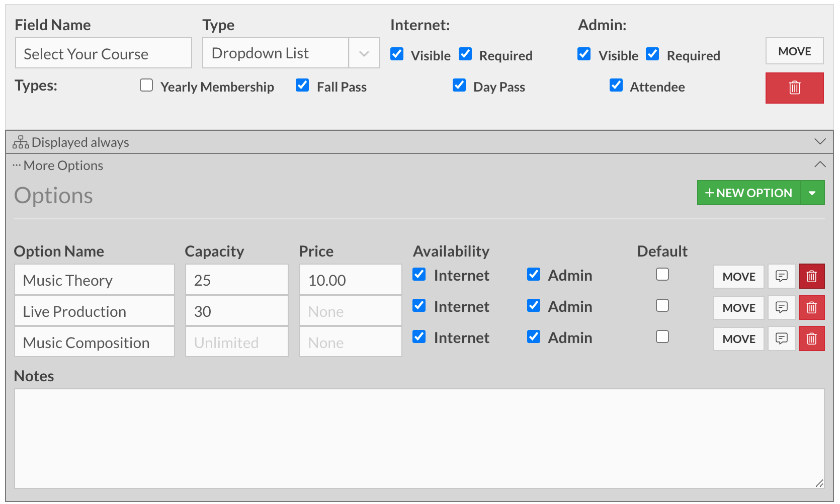
Task: Set Music Theory as default option
Action: (662, 274)
